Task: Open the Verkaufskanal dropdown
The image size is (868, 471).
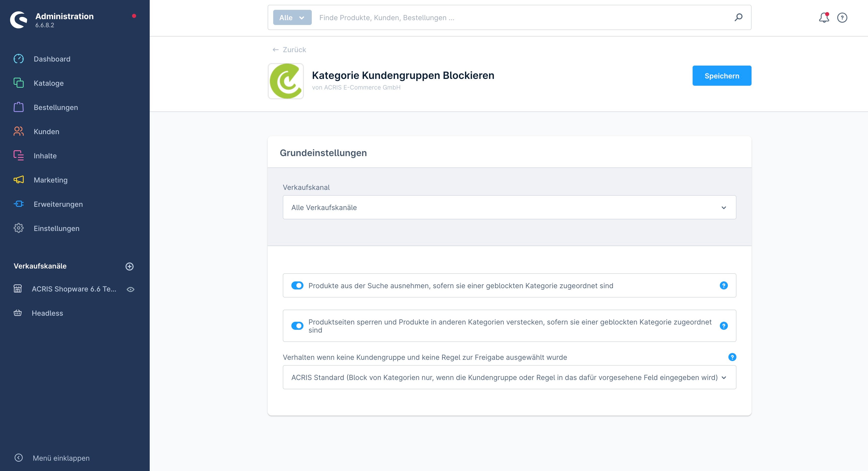Action: click(509, 207)
